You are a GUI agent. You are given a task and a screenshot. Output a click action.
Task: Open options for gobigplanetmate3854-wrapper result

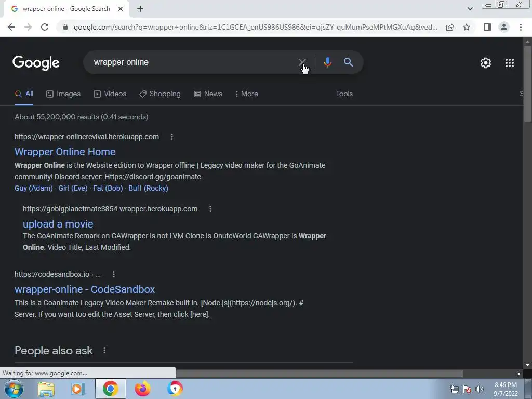pos(210,209)
